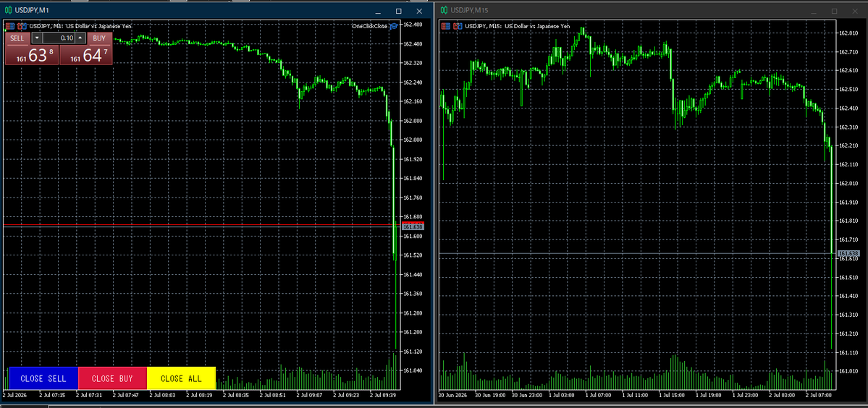Click the 0.10 lot volume field

59,38
